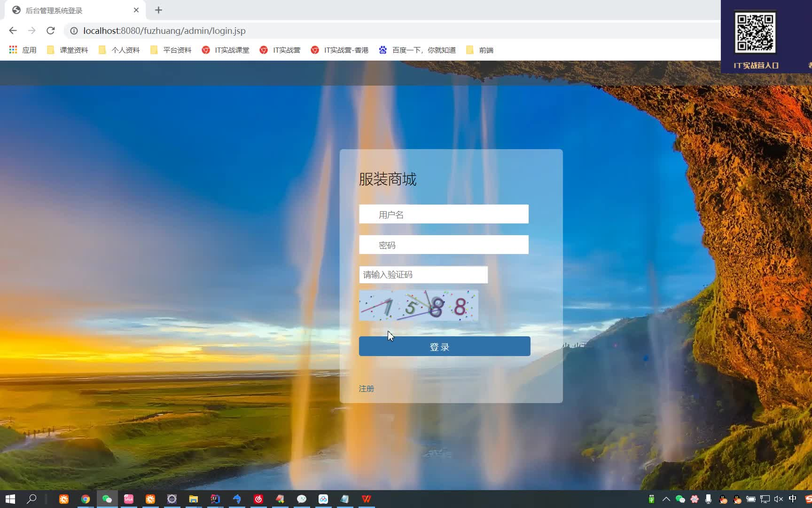This screenshot has width=812, height=508.
Task: Switch the 中 input method indicator
Action: [793, 499]
